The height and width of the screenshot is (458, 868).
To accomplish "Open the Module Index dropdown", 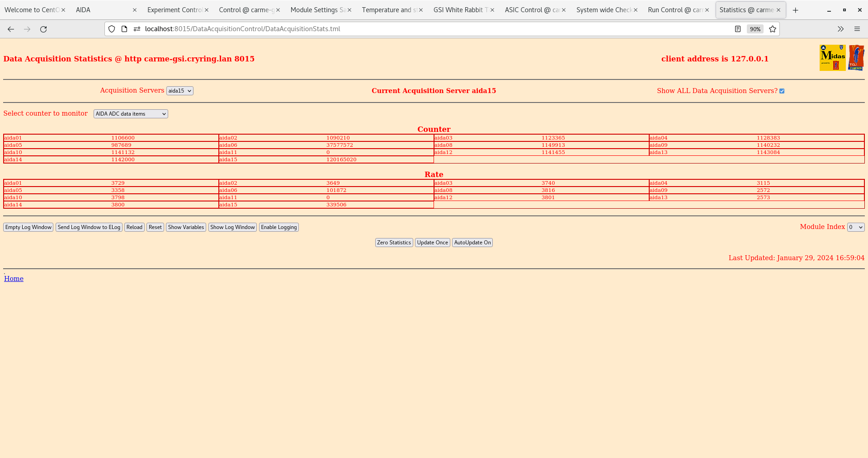I will coord(855,227).
